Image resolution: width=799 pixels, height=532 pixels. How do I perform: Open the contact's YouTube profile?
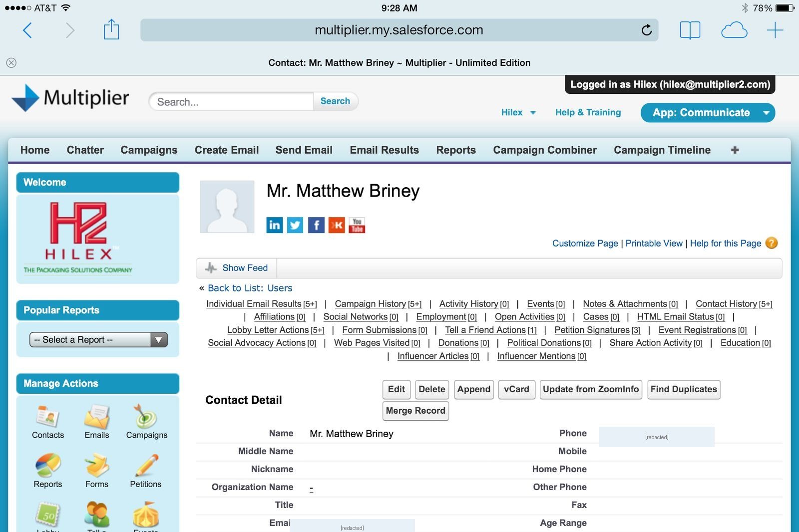click(357, 225)
